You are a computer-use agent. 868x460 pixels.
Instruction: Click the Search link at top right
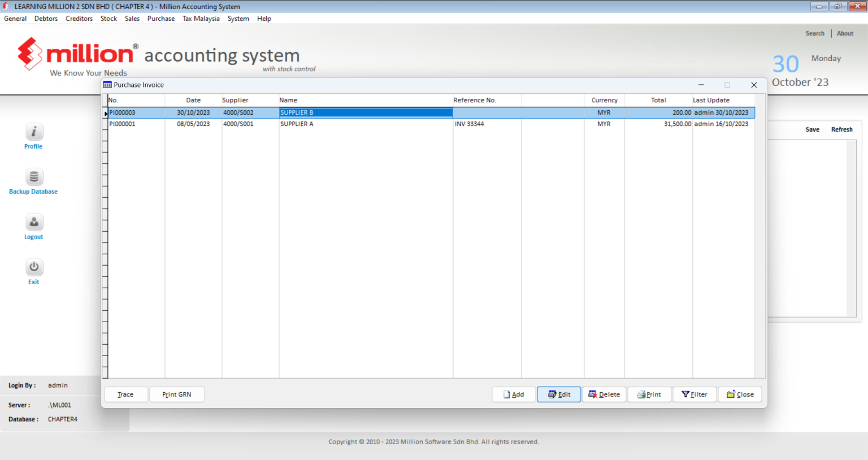(x=815, y=33)
